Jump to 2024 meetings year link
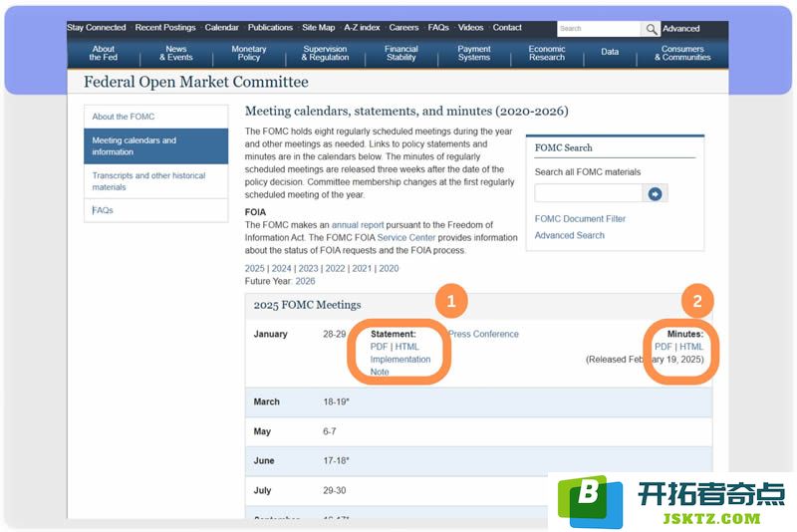This screenshot has width=797, height=532. point(282,269)
